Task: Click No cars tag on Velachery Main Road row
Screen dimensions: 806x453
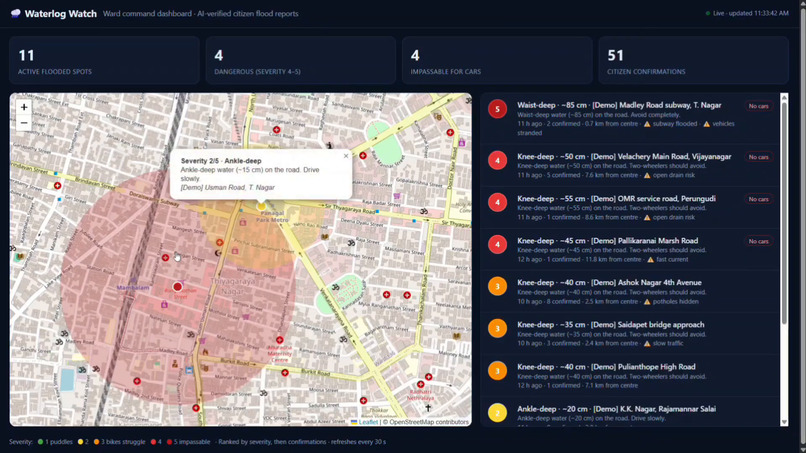Action: (758, 157)
